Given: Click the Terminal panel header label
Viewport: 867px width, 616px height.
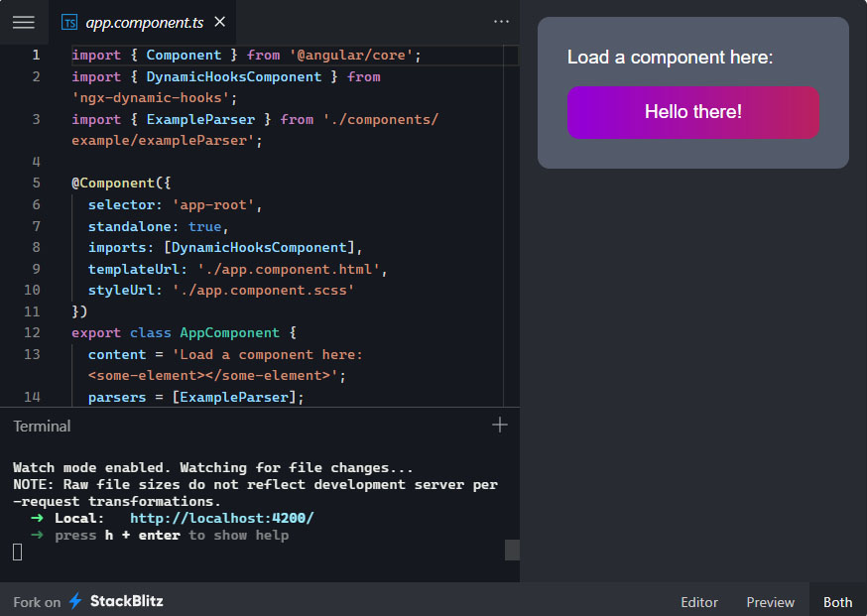Looking at the screenshot, I should pyautogui.click(x=42, y=426).
